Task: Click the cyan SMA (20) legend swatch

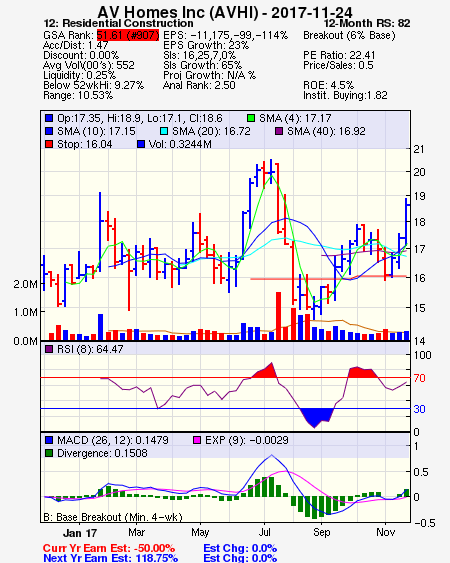Action: (x=164, y=131)
